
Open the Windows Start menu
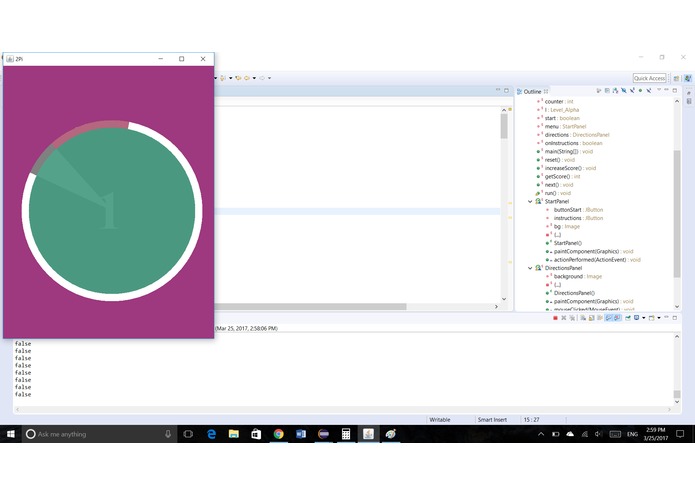(11, 434)
